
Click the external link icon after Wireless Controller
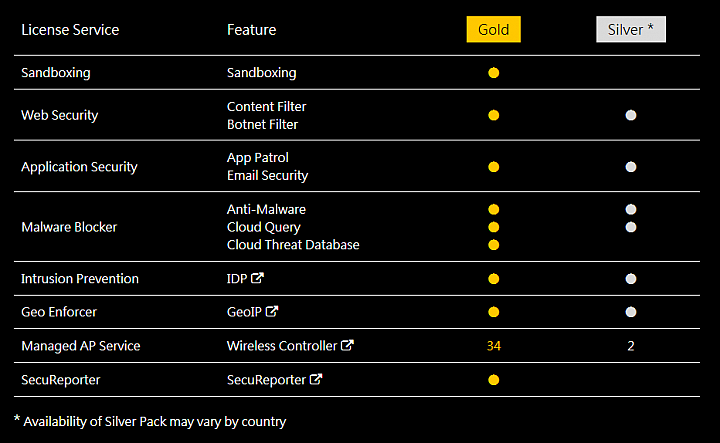point(347,345)
